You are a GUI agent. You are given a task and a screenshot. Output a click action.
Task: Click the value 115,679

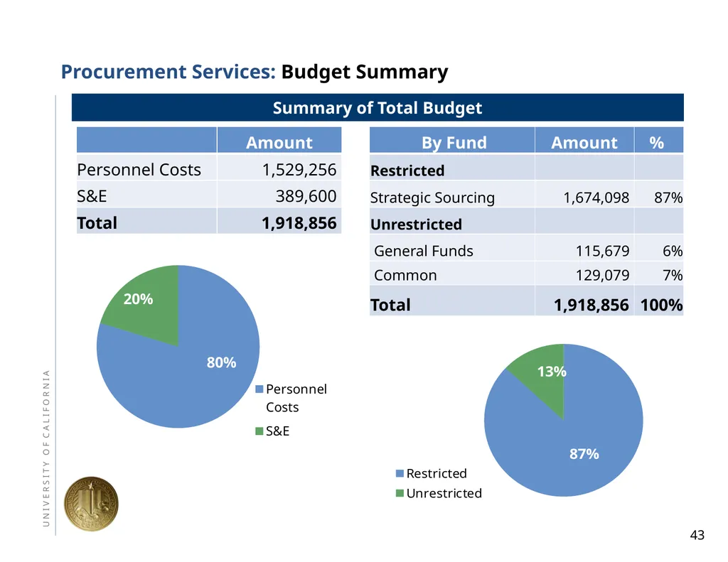[x=603, y=251]
